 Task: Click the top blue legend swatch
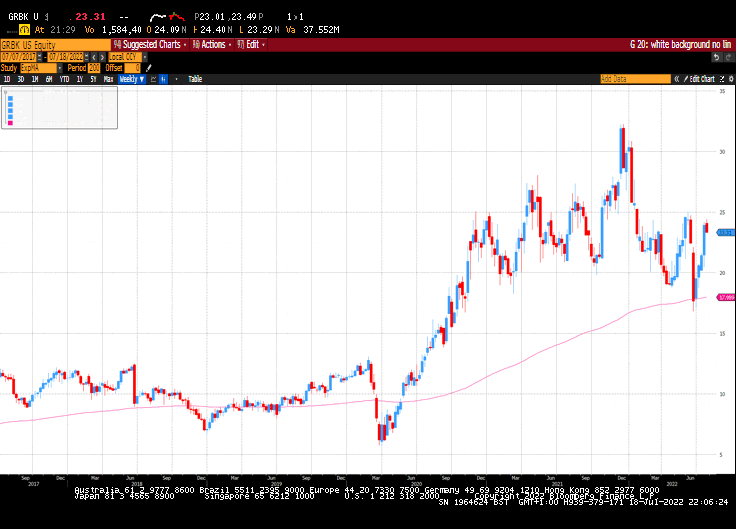pos(10,99)
